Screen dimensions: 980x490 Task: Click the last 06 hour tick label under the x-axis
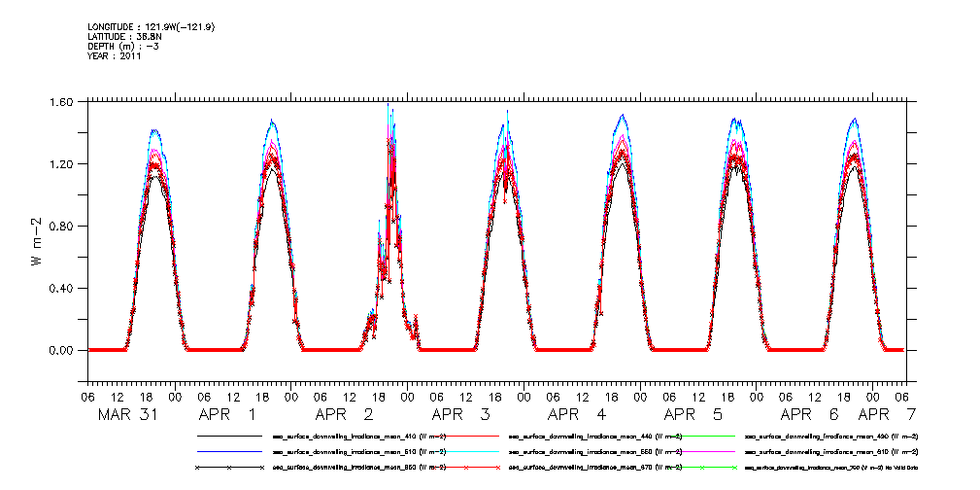[x=902, y=396]
